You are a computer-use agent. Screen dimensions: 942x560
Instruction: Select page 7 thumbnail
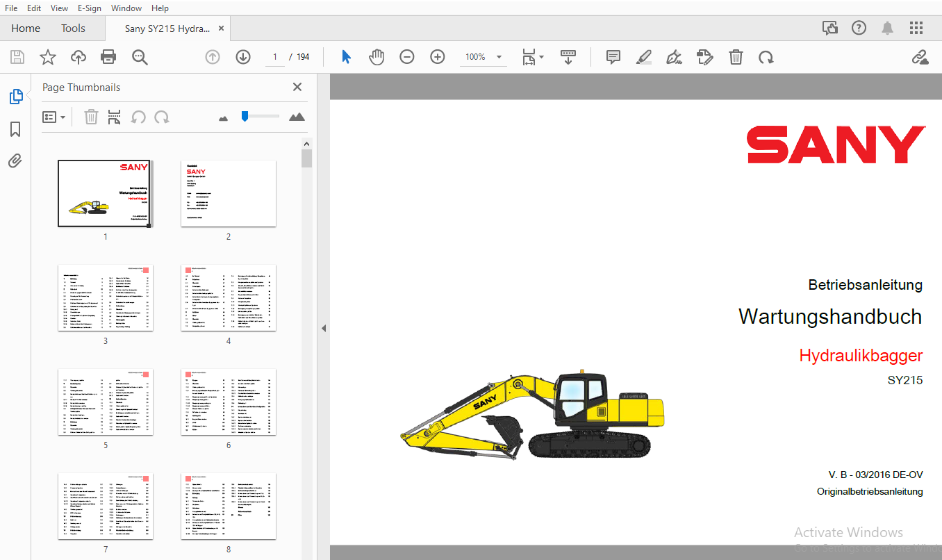pos(105,506)
